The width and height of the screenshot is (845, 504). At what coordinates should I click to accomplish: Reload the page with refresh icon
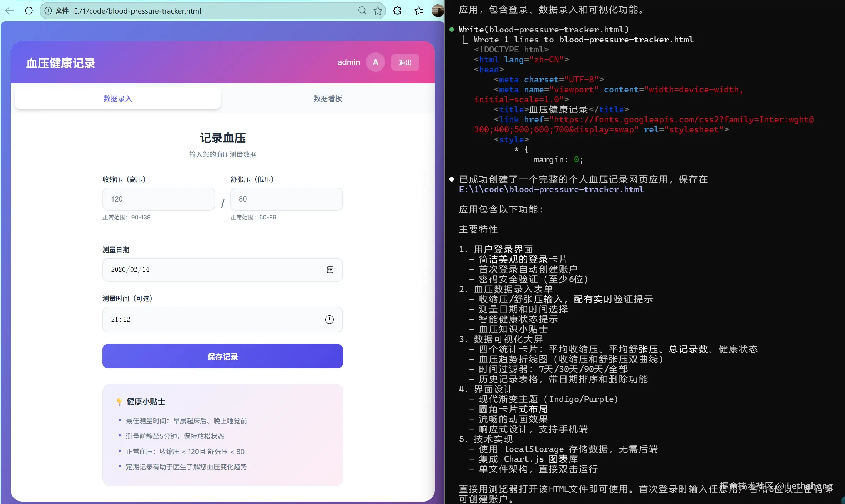[29, 11]
